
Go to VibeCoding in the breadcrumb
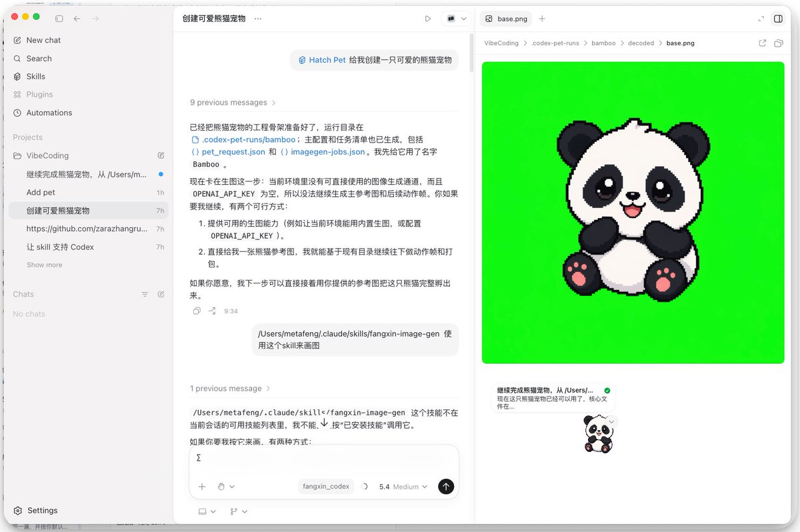501,43
